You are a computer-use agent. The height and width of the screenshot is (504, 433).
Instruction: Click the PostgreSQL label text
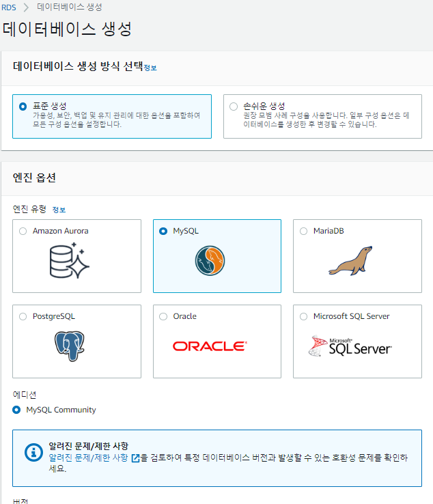[54, 316]
